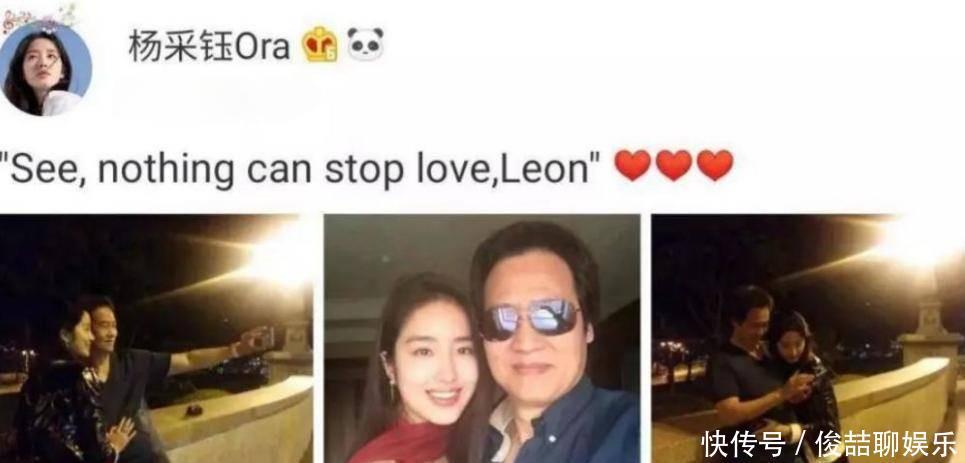Click the panda badge icon
The image size is (965, 463).
tap(365, 44)
